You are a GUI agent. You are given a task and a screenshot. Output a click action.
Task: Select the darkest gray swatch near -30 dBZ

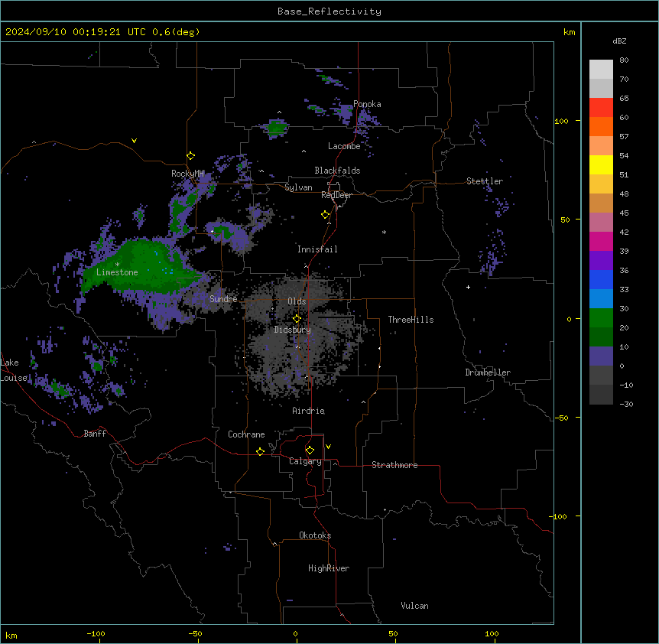601,395
